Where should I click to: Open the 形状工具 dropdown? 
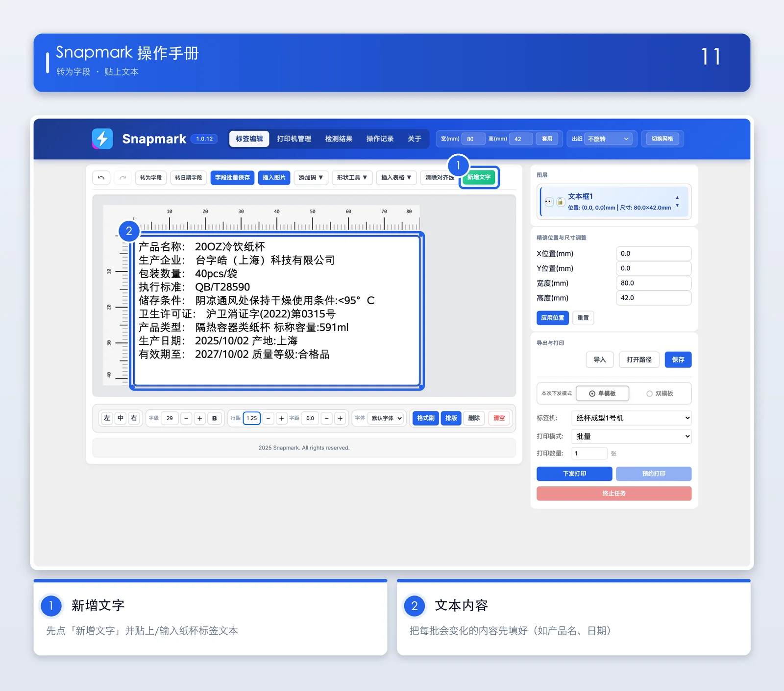tap(352, 178)
